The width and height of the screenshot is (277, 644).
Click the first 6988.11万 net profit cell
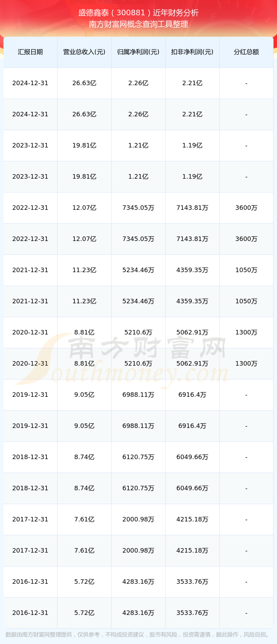138,395
